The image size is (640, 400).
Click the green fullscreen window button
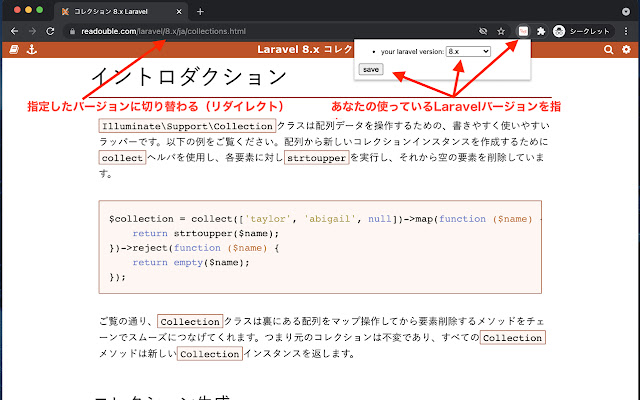[40, 10]
